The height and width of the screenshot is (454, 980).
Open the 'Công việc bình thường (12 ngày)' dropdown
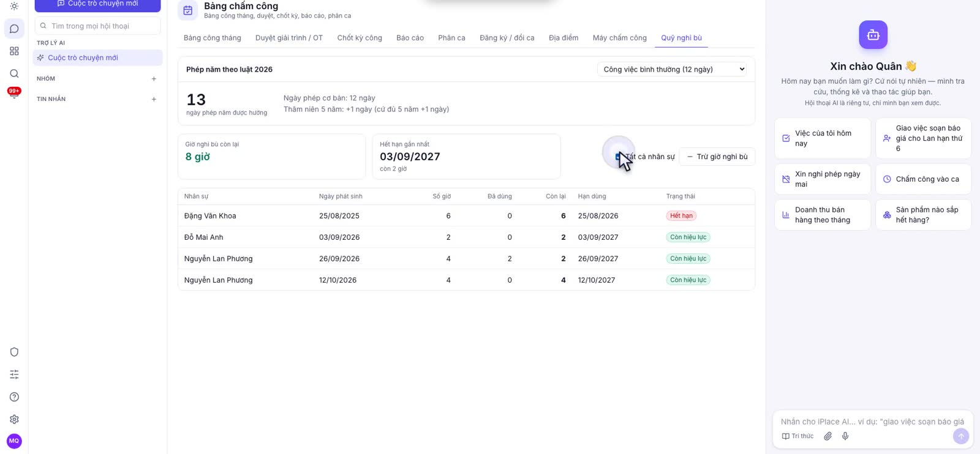click(672, 69)
